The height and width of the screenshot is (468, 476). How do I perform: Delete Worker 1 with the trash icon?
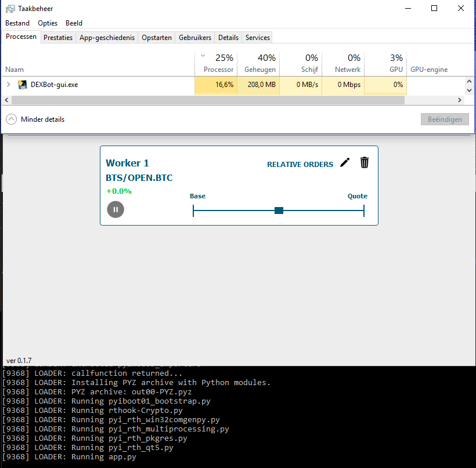(x=365, y=162)
